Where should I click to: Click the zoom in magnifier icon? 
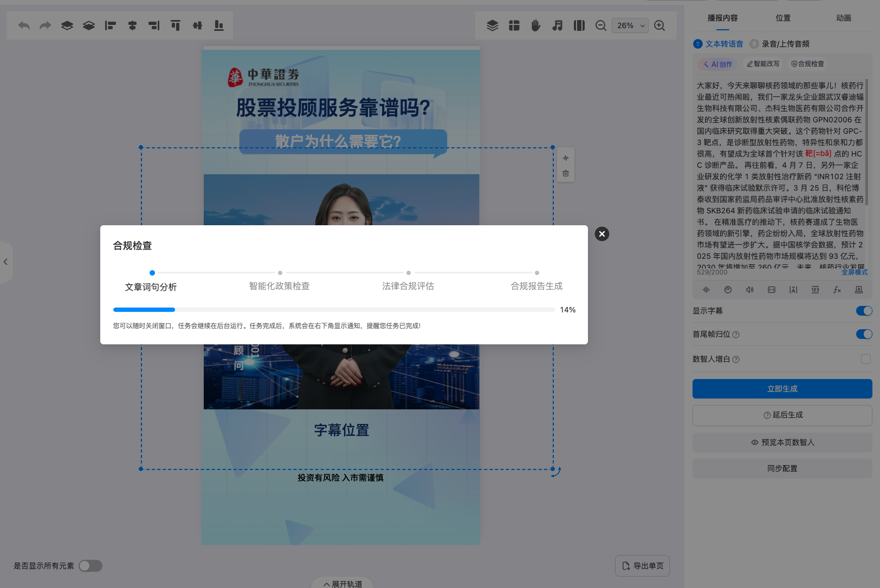click(x=659, y=25)
